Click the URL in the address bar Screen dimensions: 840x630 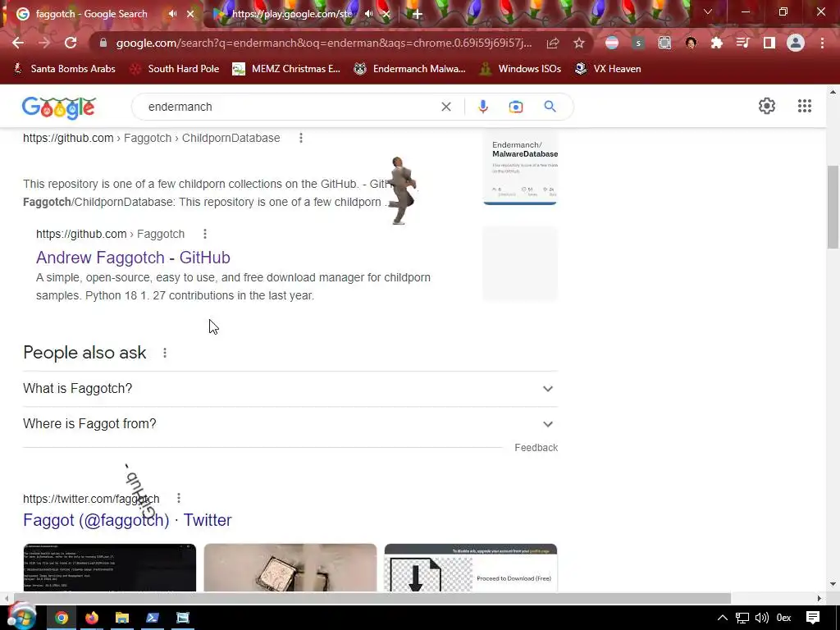point(324,43)
